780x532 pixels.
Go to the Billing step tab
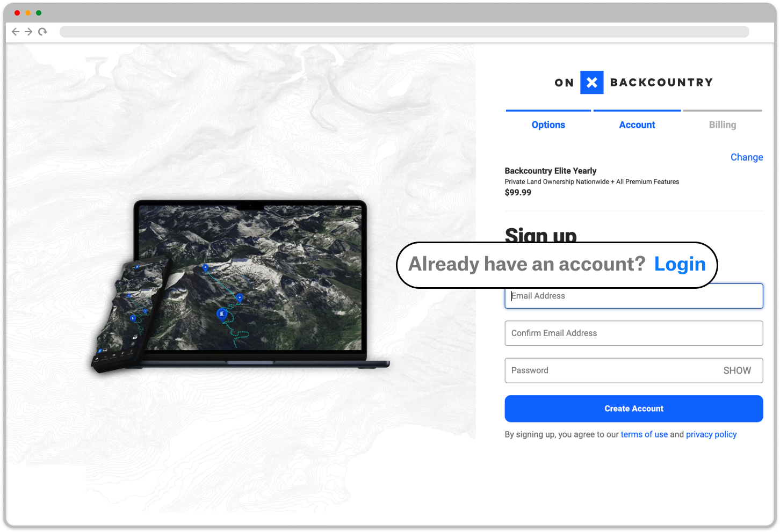tap(722, 125)
